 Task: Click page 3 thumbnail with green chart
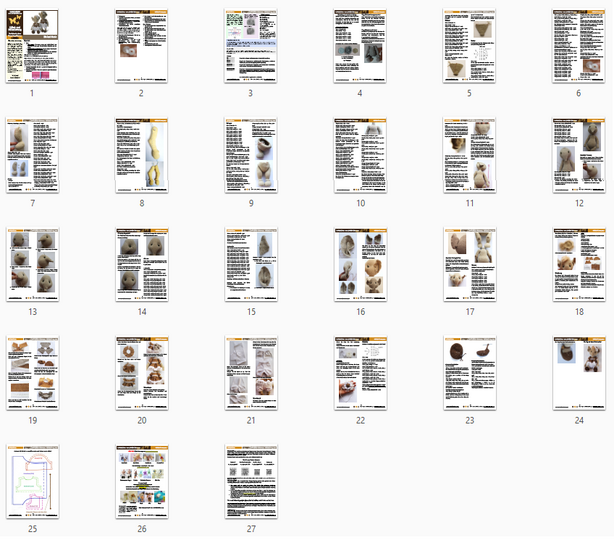pyautogui.click(x=250, y=45)
